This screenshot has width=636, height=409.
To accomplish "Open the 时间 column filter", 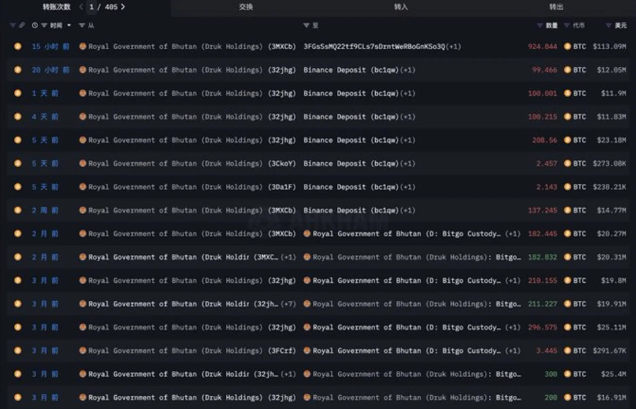I will 44,25.
